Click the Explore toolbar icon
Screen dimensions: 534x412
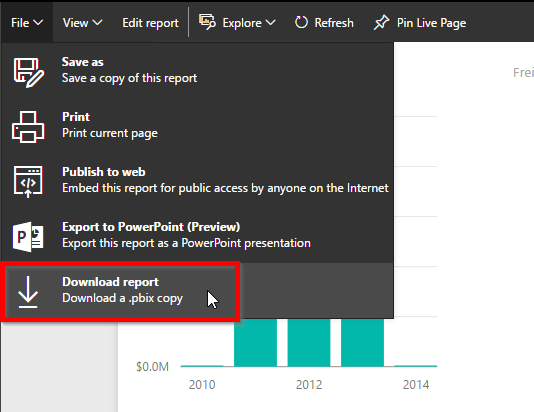point(207,22)
